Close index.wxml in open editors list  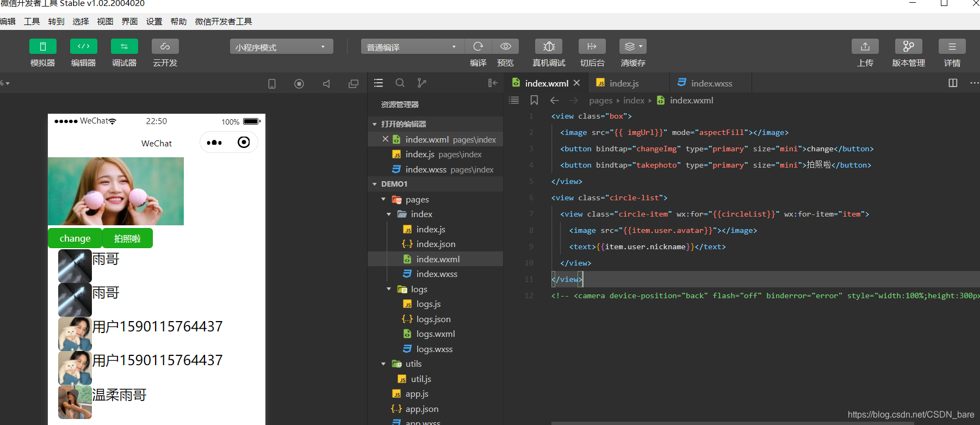(x=385, y=139)
